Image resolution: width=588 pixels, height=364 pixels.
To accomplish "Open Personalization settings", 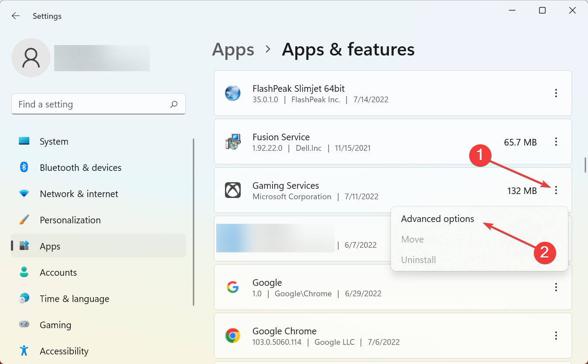I will pyautogui.click(x=98, y=220).
